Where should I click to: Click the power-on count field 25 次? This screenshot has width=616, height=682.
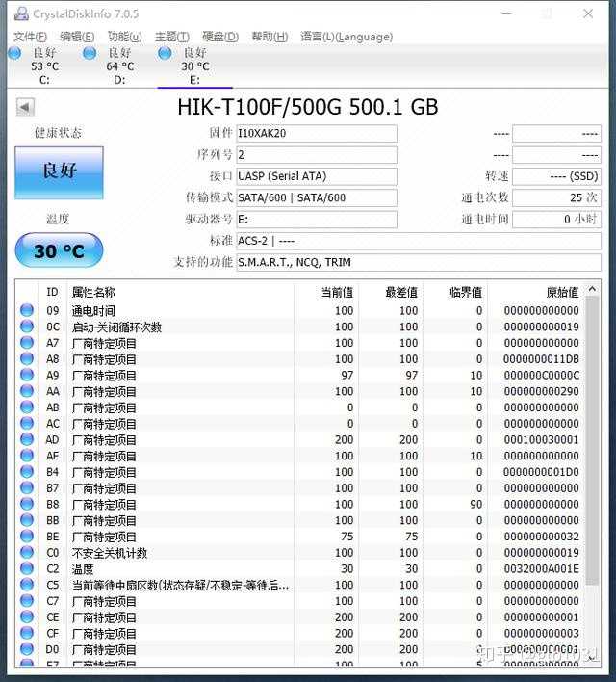557,197
